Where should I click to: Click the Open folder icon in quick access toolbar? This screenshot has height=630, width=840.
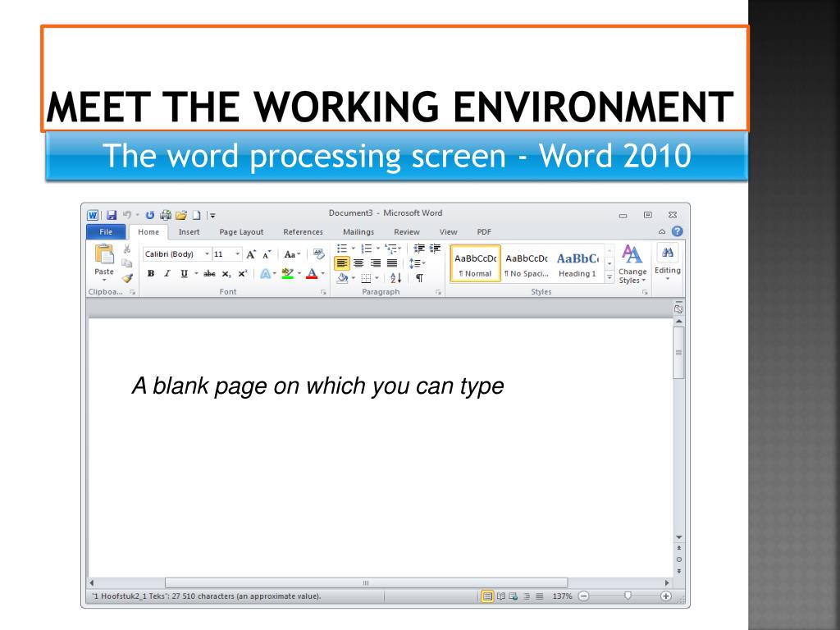point(181,216)
